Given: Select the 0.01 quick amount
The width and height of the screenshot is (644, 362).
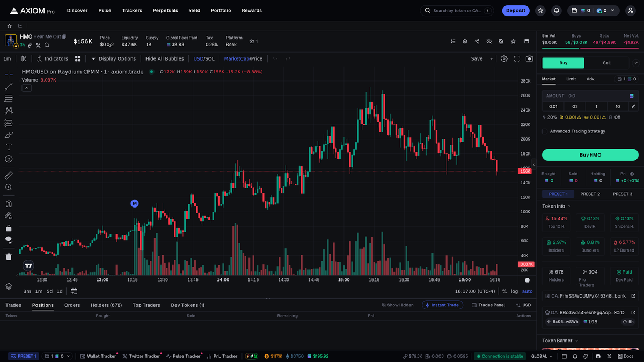Looking at the screenshot, I should [x=553, y=106].
